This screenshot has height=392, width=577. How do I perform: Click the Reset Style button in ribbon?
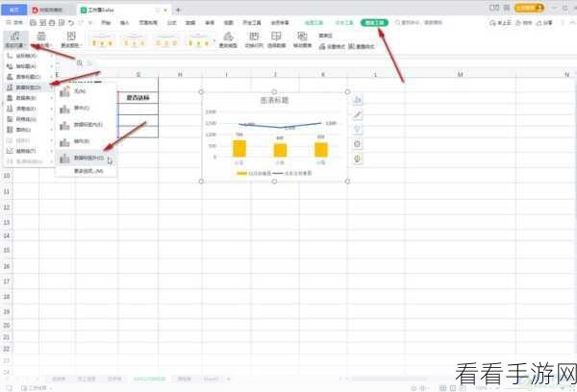(362, 47)
